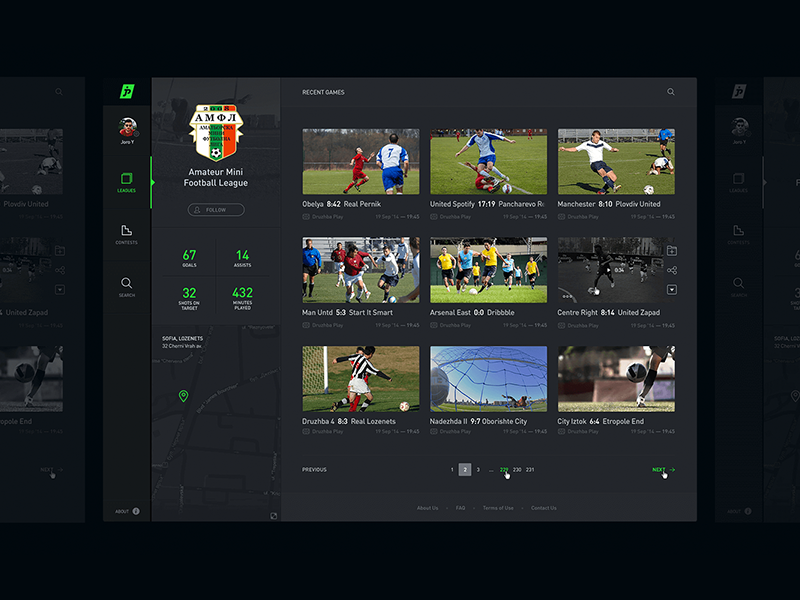Image resolution: width=800 pixels, height=600 pixels.
Task: Open Search from the left sidebar
Action: [x=127, y=287]
